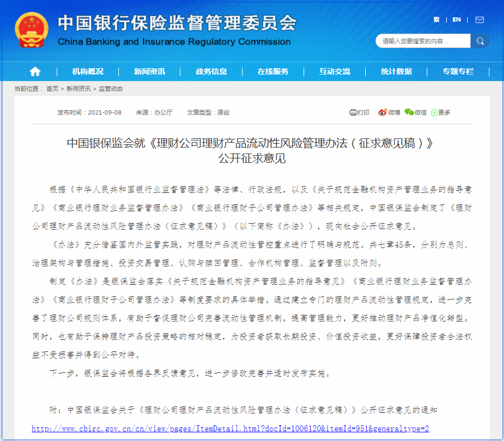Screen dimensions: 504x441
Task: Open the 互动交流 menu
Action: (334, 71)
